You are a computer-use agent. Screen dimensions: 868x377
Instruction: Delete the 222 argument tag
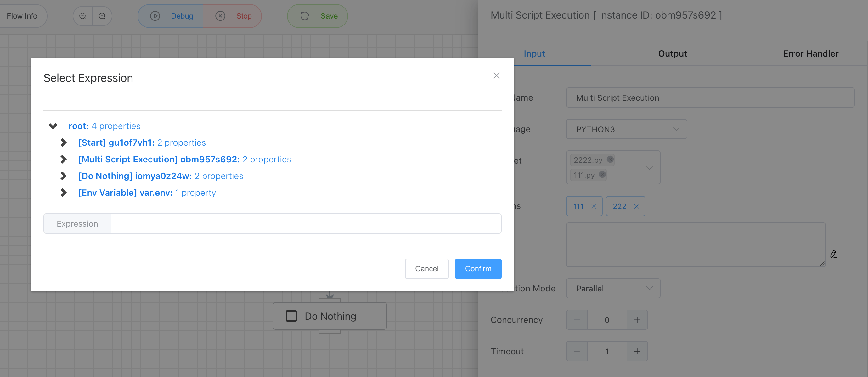point(636,206)
